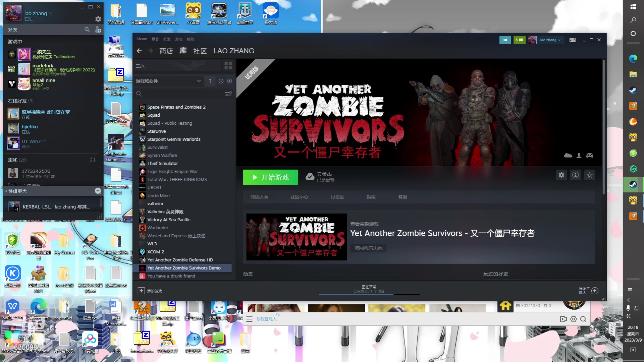The width and height of the screenshot is (644, 362).
Task: Open the 帮助 menu
Action: [190, 39]
